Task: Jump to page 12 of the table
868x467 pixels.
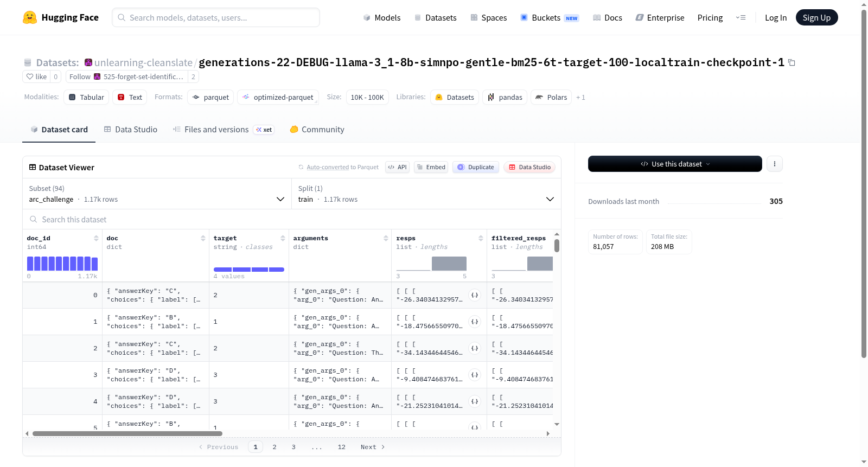Action: 342,447
